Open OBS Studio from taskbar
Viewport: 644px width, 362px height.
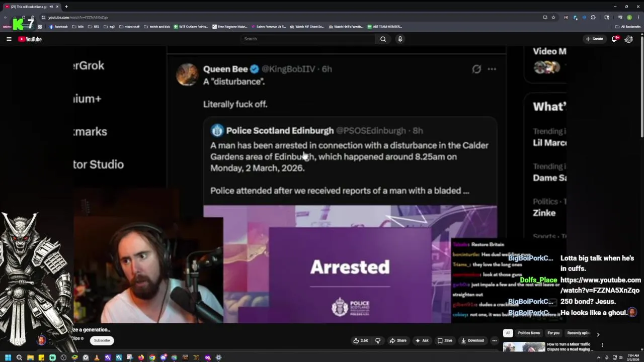coord(63,357)
